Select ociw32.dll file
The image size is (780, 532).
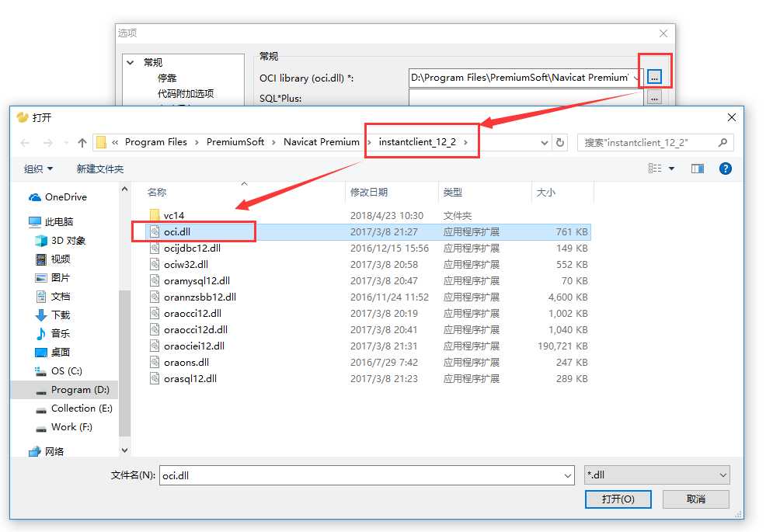pyautogui.click(x=369, y=265)
